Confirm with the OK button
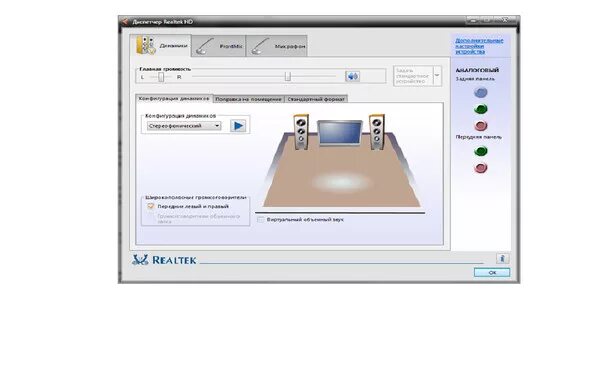 492,272
